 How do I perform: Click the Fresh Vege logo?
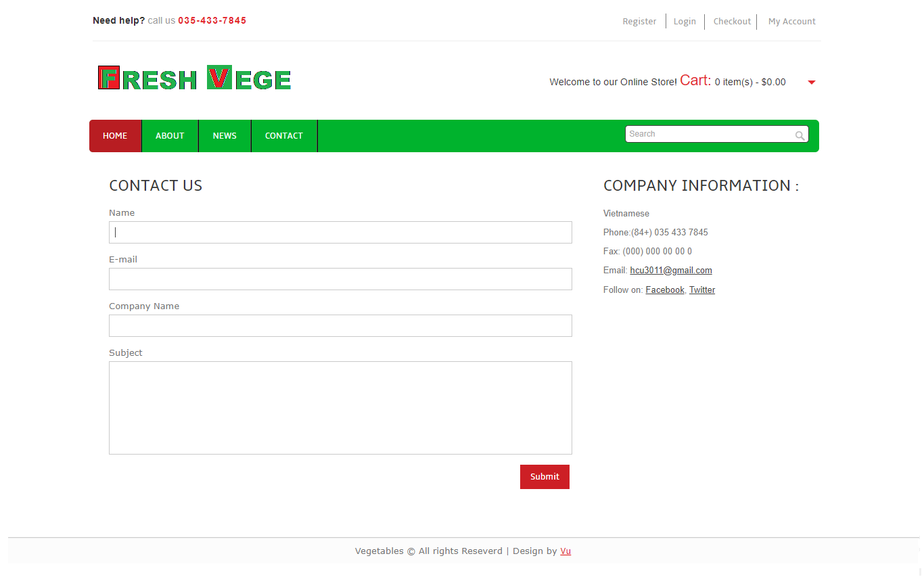pyautogui.click(x=194, y=78)
